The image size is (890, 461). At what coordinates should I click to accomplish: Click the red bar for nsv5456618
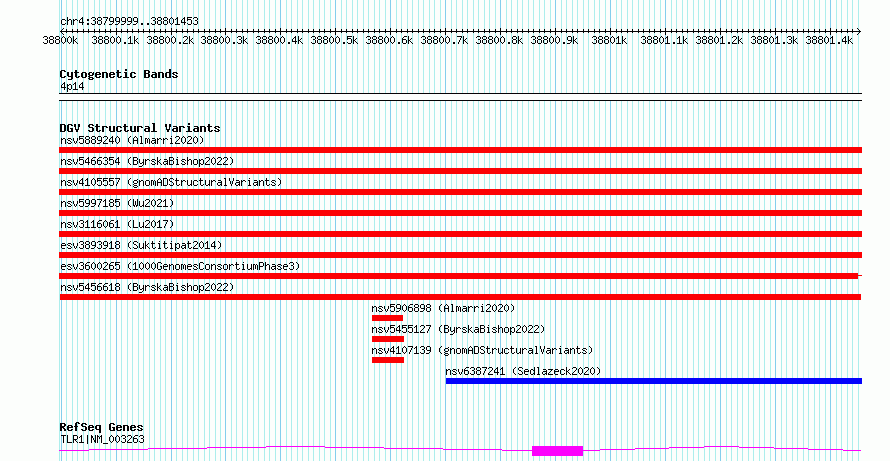coord(460,297)
